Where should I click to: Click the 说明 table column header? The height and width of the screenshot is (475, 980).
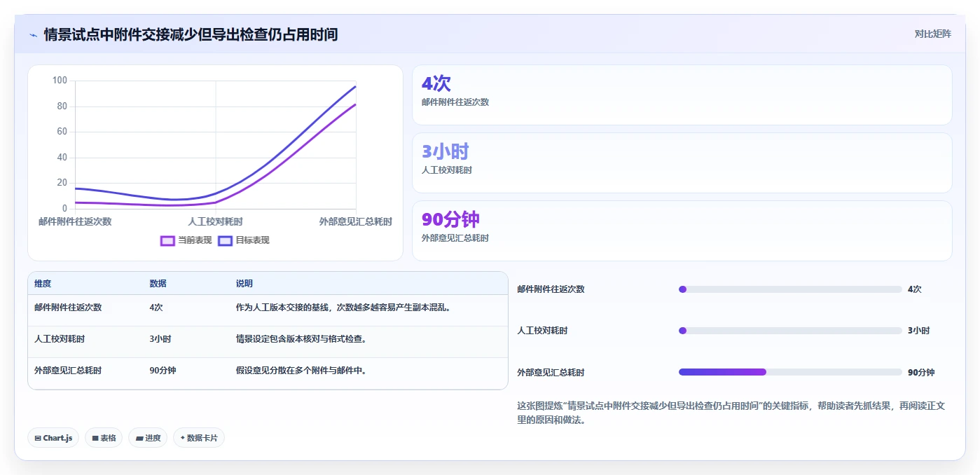(x=244, y=284)
